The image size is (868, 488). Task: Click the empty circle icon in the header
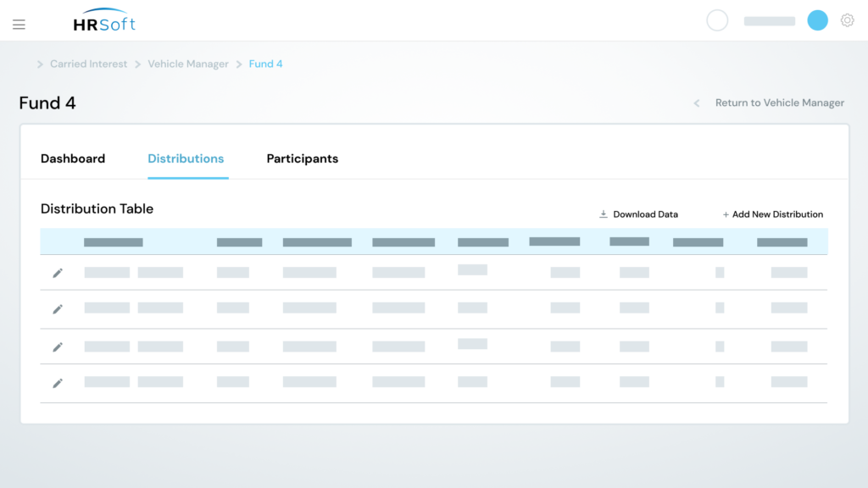click(717, 20)
